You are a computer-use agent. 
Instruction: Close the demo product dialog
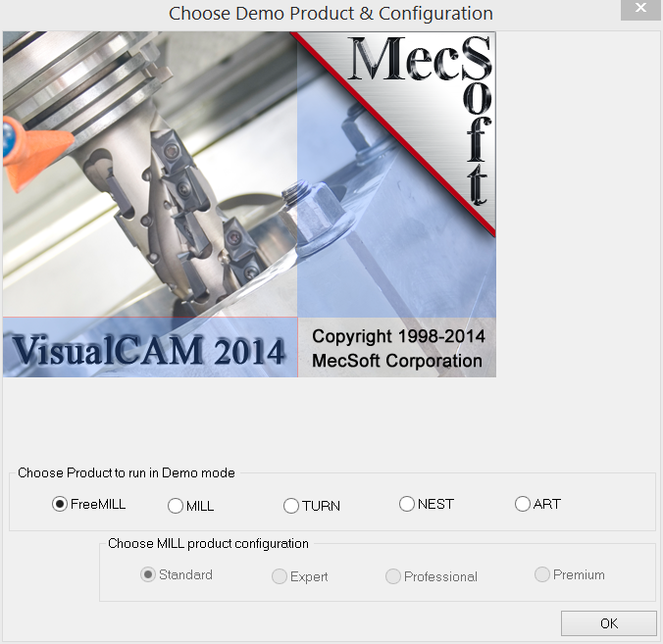coord(640,10)
